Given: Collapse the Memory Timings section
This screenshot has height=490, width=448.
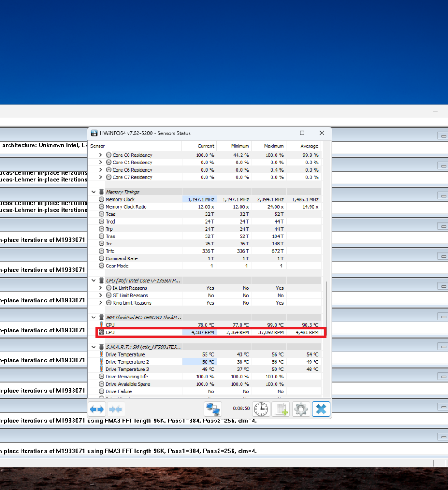Looking at the screenshot, I should tap(94, 192).
